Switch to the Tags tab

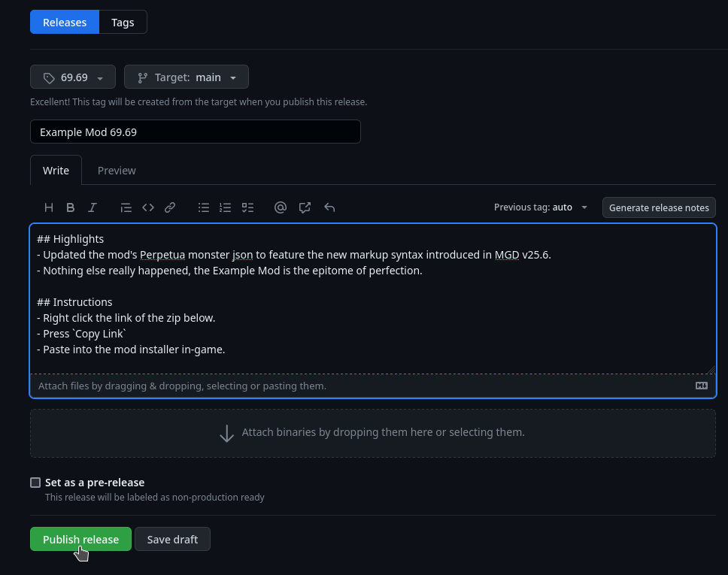[x=123, y=23]
